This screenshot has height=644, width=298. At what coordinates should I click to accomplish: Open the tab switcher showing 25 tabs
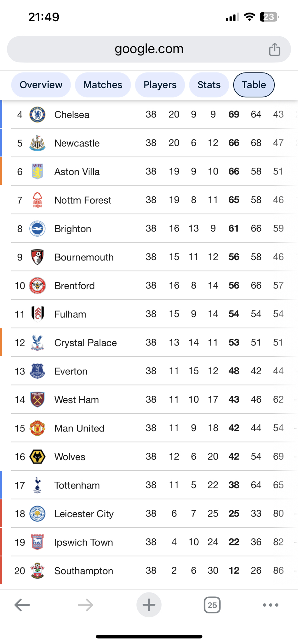click(212, 605)
